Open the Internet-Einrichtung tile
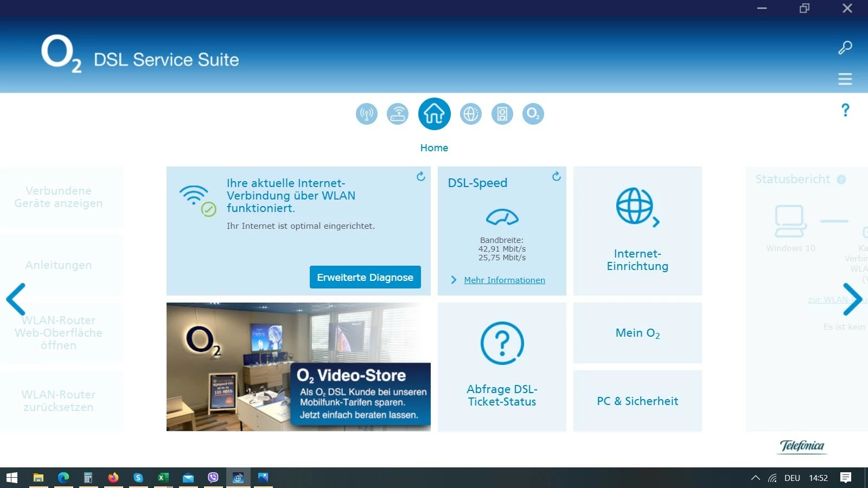The height and width of the screenshot is (488, 868). (637, 231)
